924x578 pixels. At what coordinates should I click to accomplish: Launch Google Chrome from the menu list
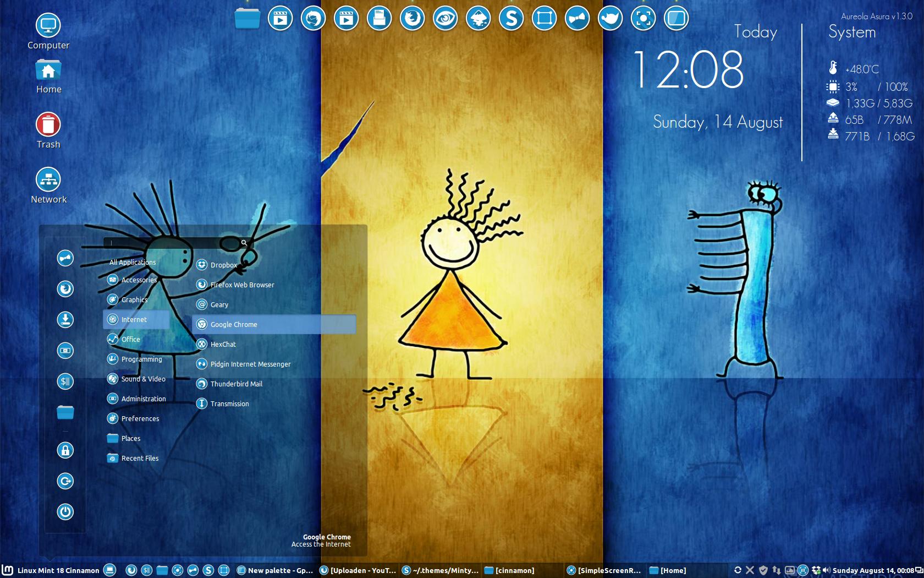(x=274, y=324)
